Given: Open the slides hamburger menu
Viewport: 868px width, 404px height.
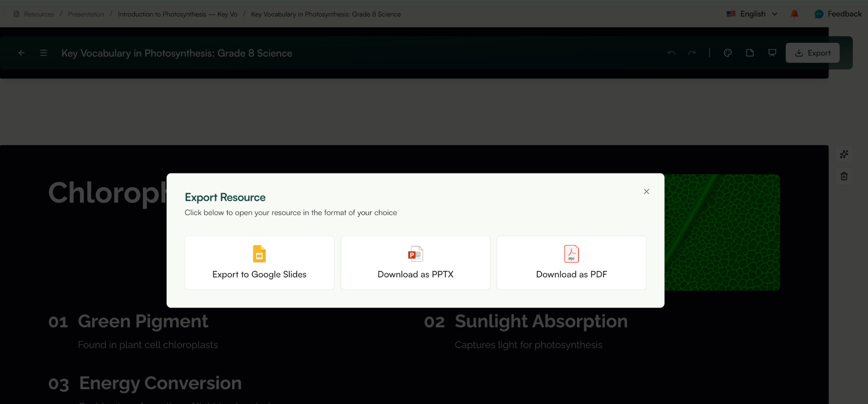Looking at the screenshot, I should coord(43,53).
